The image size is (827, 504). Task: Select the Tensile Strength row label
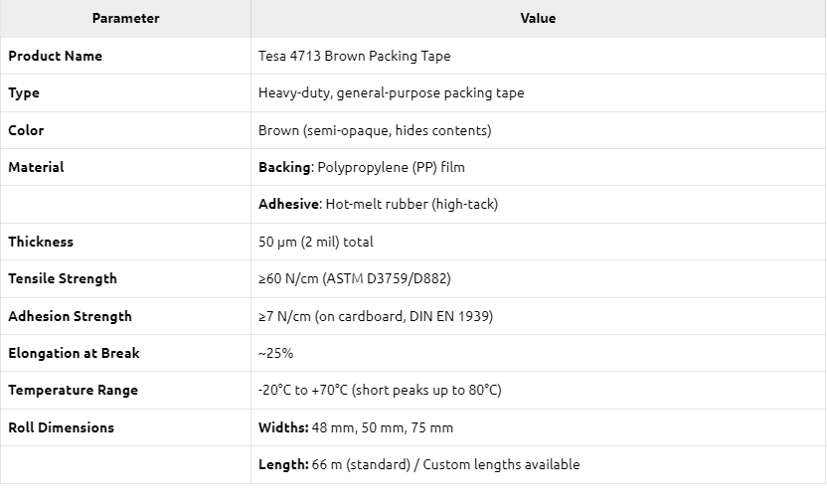[63, 279]
